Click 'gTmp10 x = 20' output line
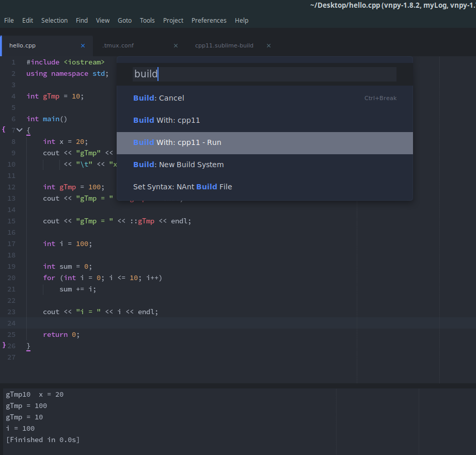 point(35,394)
